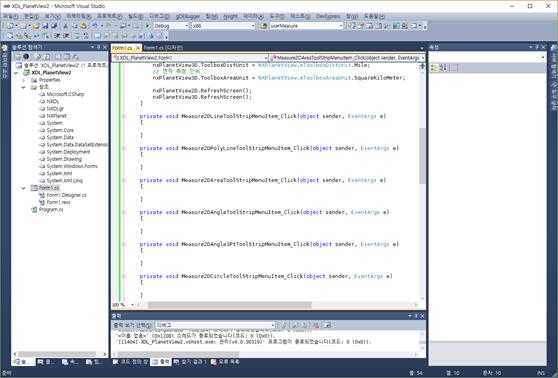Click the Copy toolbar icon
This screenshot has width=558, height=378.
[x=74, y=26]
